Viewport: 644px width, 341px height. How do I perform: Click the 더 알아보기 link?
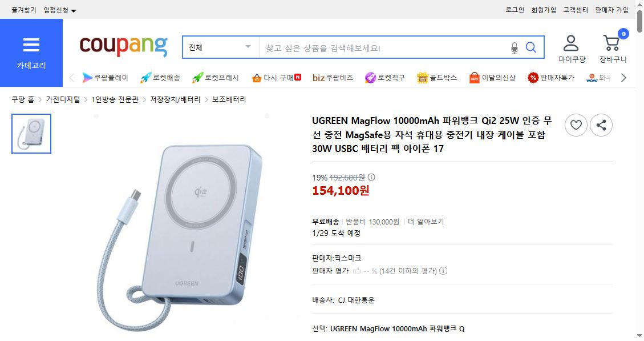(x=424, y=222)
